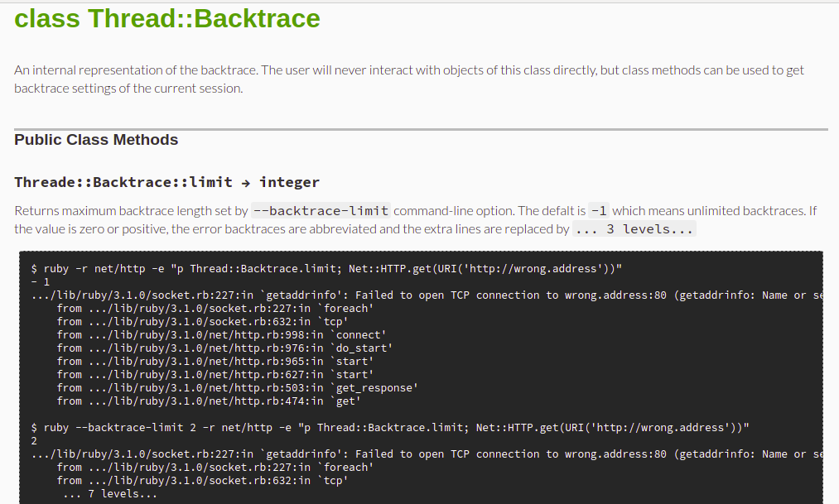
Task: Click the 'connect' line in http.rb:998
Action: tap(221, 334)
